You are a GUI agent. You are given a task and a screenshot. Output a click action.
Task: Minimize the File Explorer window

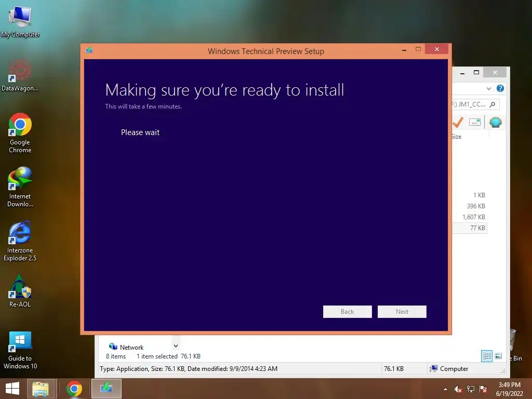[462, 73]
